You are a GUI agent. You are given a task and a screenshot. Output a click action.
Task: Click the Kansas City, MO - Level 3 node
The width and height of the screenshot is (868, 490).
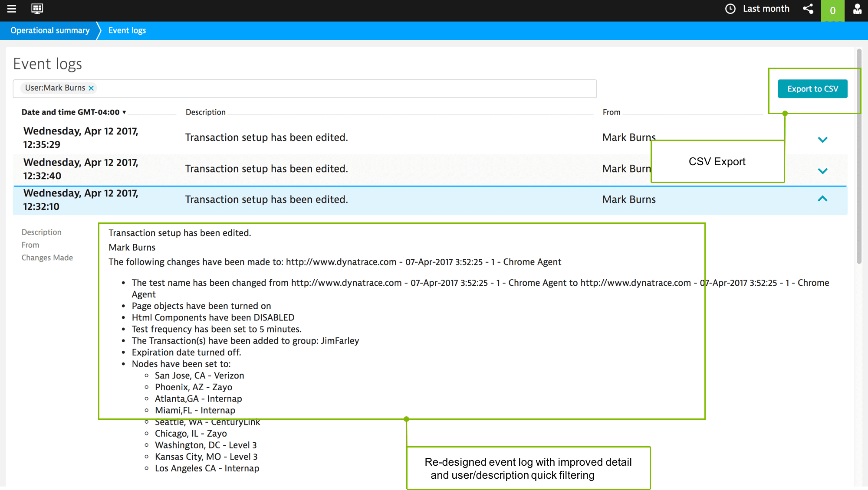pos(206,457)
